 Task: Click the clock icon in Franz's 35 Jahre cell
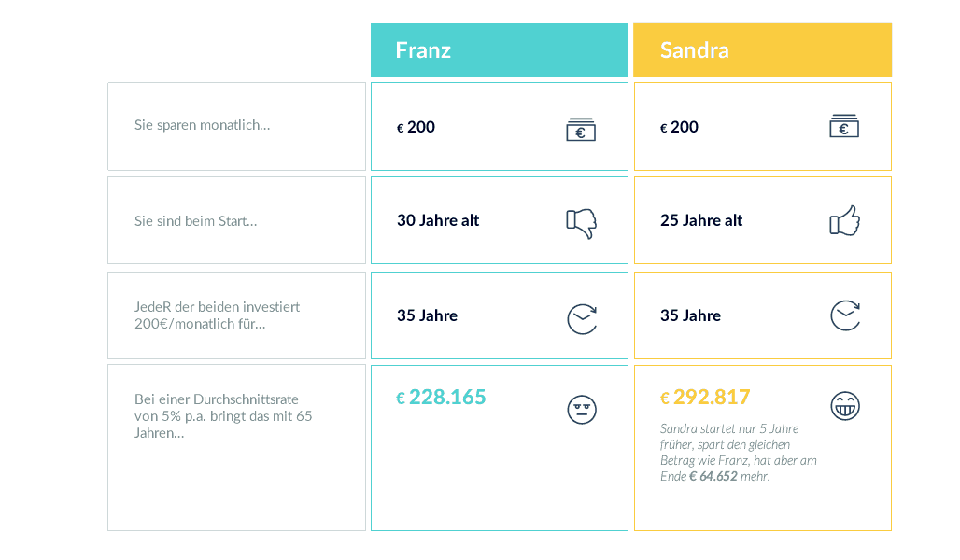coord(582,319)
